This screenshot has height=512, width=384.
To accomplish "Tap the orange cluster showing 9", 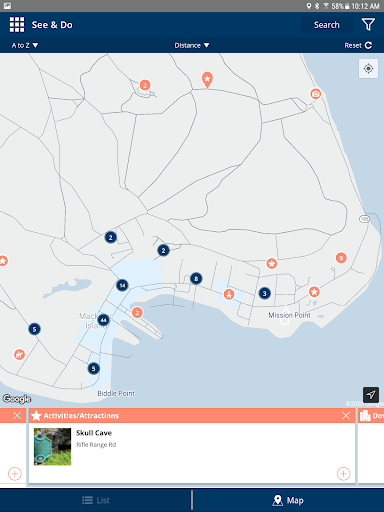I will [x=341, y=258].
